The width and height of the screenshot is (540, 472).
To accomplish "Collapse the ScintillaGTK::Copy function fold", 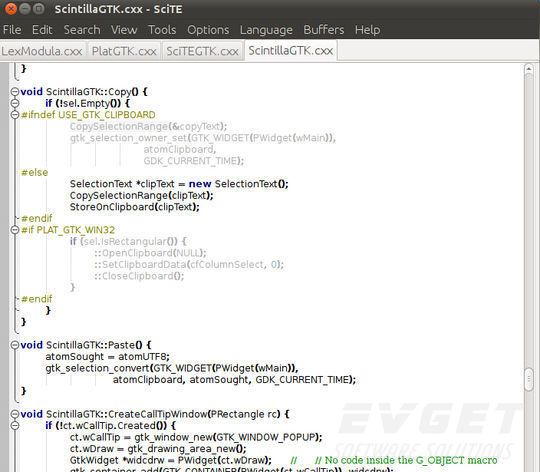I will click(x=14, y=92).
